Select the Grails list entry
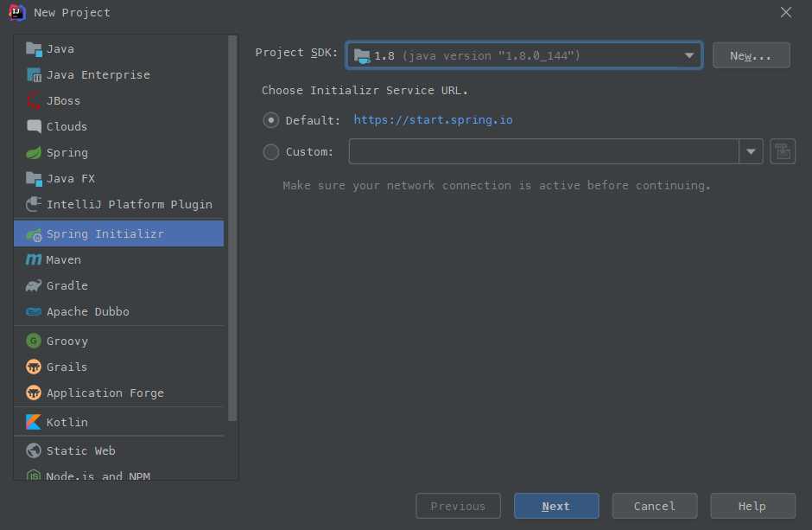The height and width of the screenshot is (530, 812). point(119,367)
